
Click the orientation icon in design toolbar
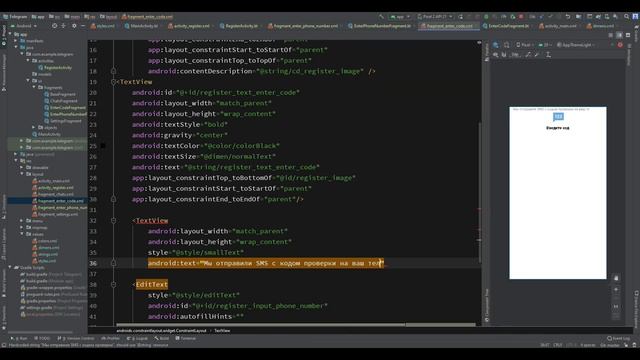coord(507,45)
